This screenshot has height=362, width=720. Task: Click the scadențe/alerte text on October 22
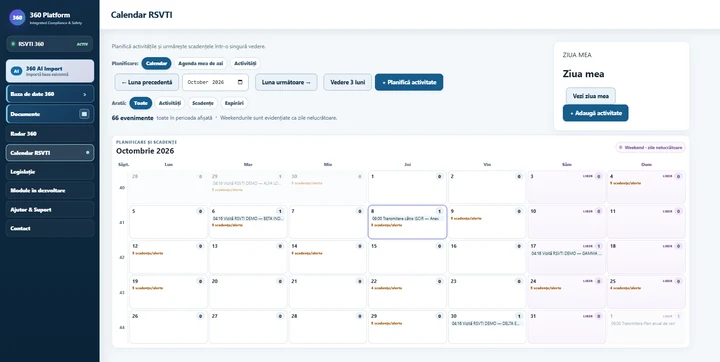point(387,288)
